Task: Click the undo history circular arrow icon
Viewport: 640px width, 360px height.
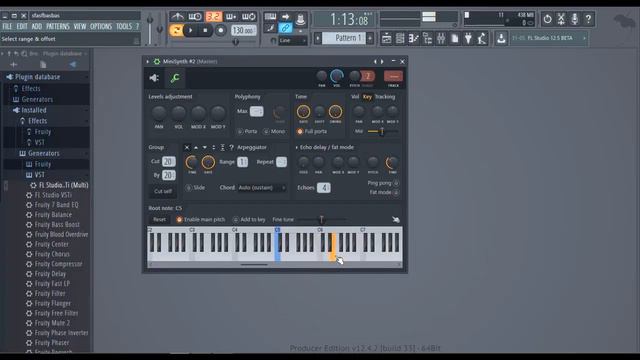Action: click(x=547, y=19)
